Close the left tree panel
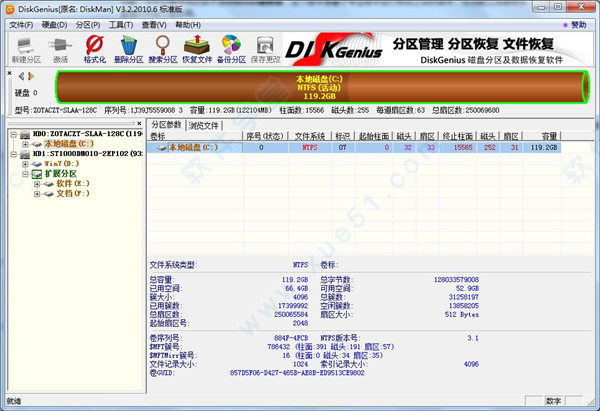600x411 pixels. point(139,123)
